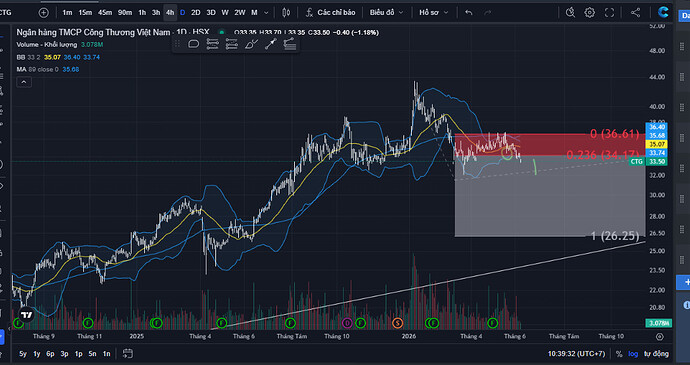Click the undo arrow

[x=469, y=13]
